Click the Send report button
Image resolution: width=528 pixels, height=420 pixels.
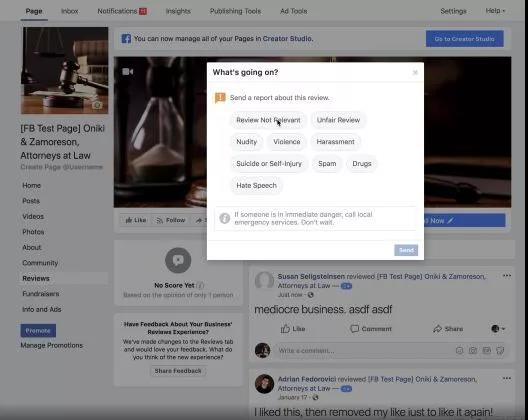[x=406, y=250]
